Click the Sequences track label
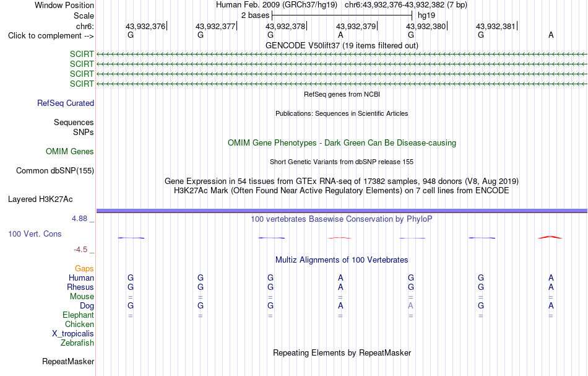 pyautogui.click(x=74, y=122)
